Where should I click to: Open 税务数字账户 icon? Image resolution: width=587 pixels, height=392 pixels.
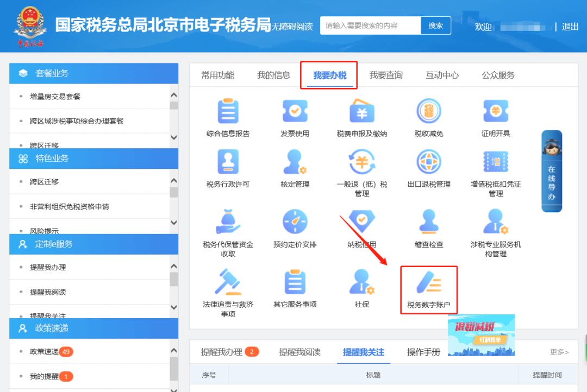(x=429, y=282)
